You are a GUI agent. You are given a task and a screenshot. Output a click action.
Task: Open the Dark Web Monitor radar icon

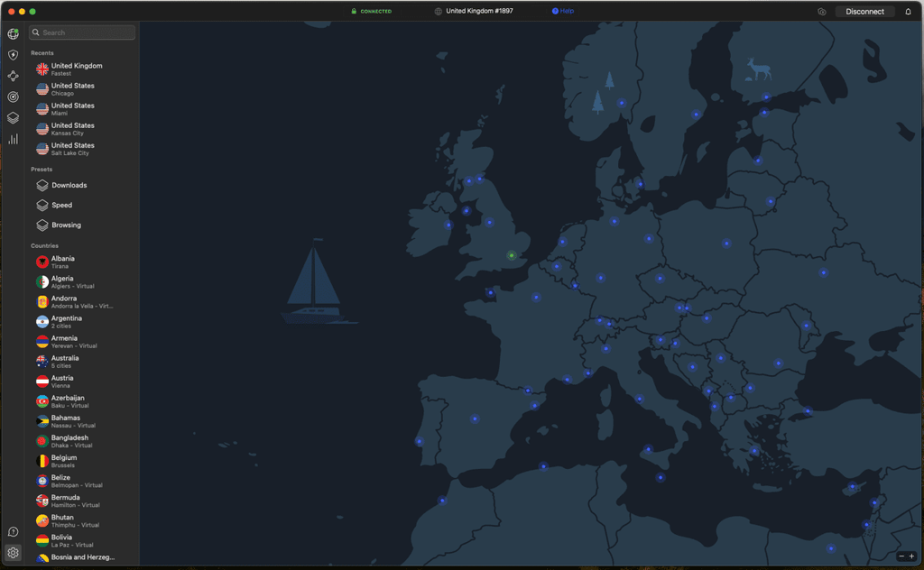(x=13, y=97)
